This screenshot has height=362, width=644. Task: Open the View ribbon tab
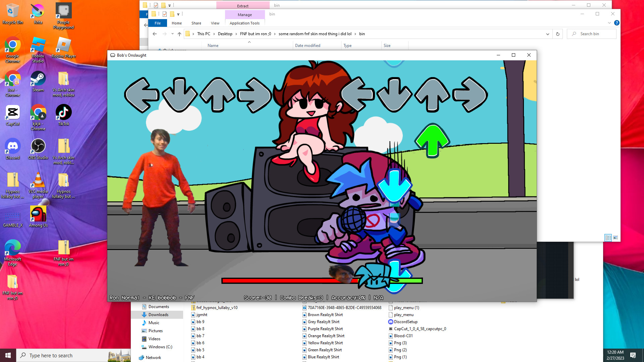coord(215,23)
